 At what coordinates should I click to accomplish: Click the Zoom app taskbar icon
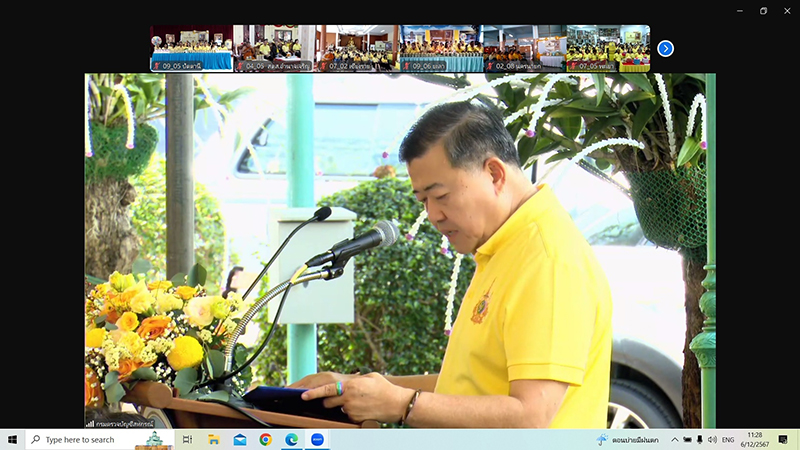pos(317,439)
